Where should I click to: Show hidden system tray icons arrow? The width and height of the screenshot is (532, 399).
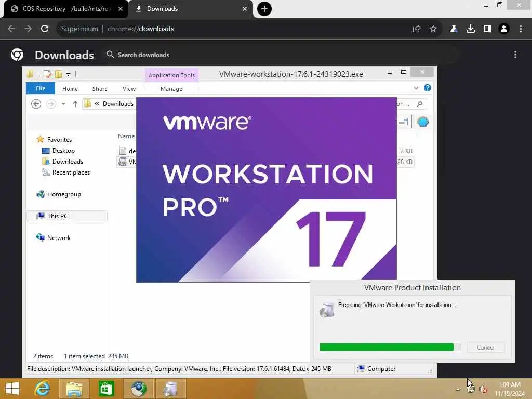coord(458,389)
